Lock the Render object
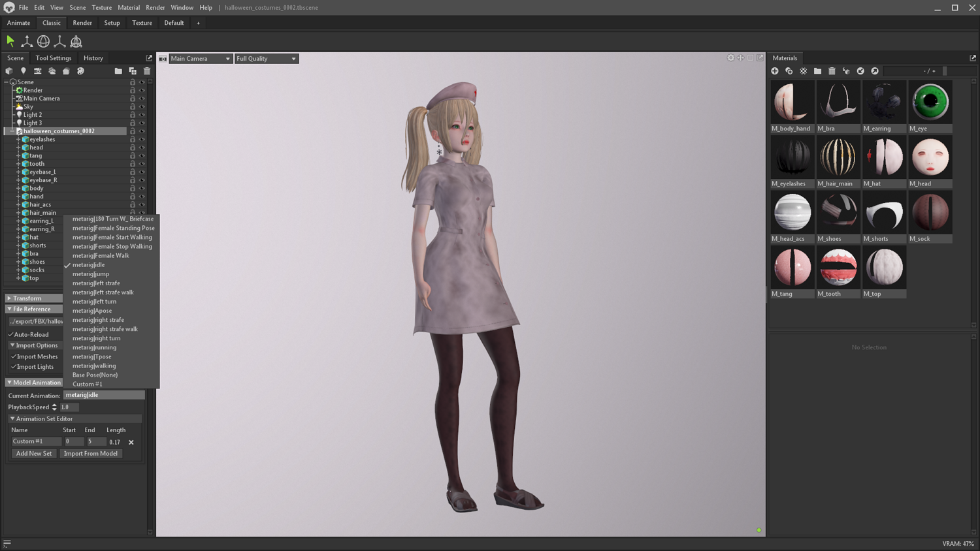 pos(133,90)
